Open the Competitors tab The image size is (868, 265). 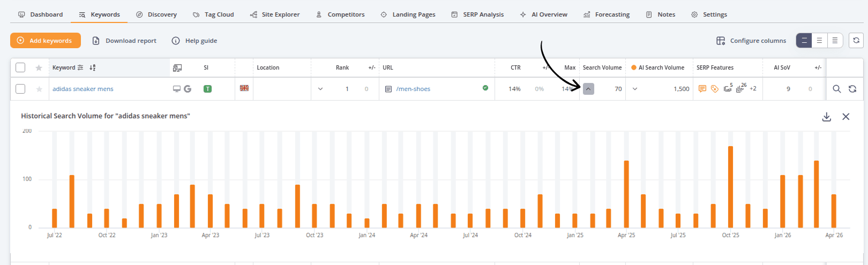(x=340, y=14)
